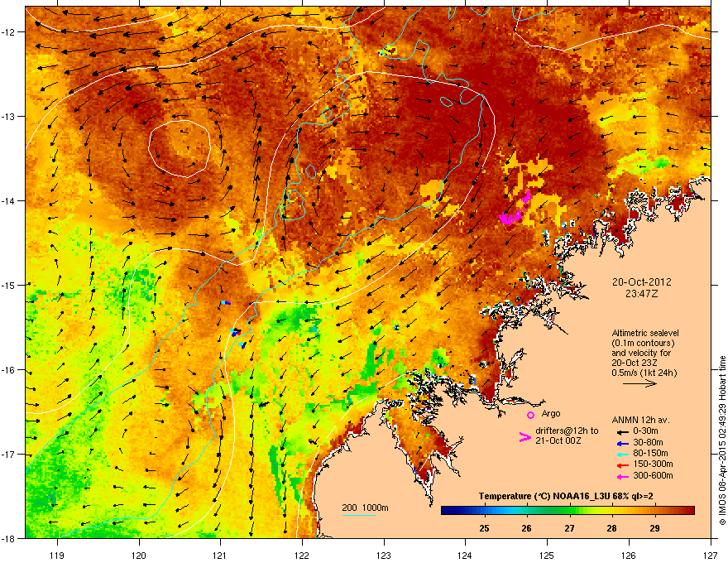This screenshot has height=563, width=728.
Task: Click the longitude axis label 120
Action: (139, 555)
